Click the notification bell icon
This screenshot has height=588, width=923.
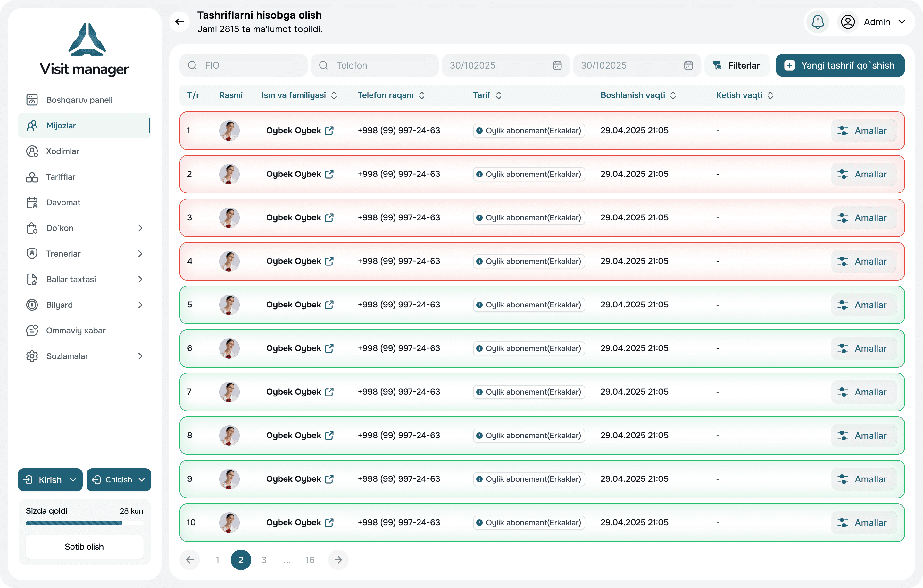pyautogui.click(x=817, y=22)
